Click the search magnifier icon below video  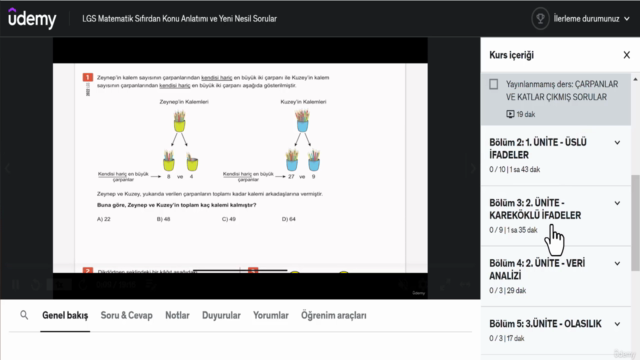[x=24, y=315]
